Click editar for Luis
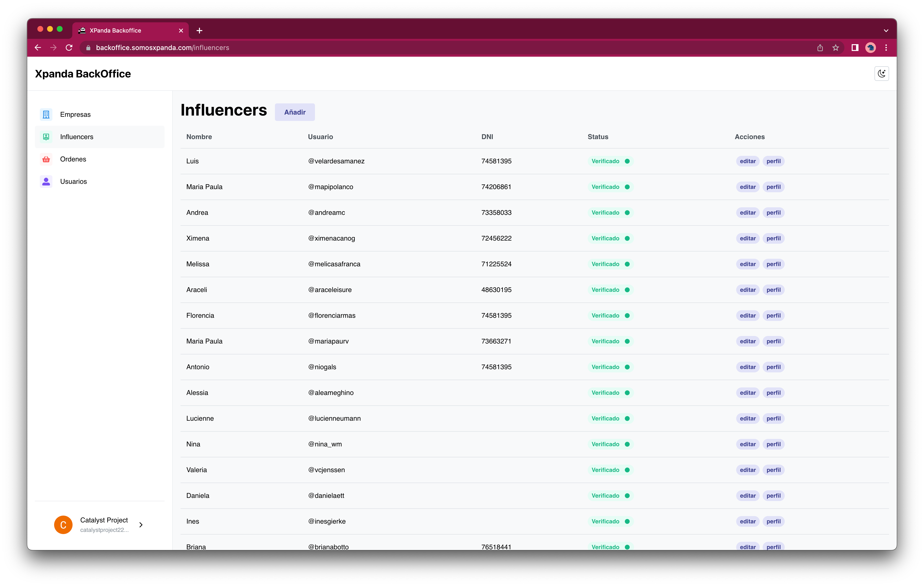The height and width of the screenshot is (586, 924). pyautogui.click(x=748, y=161)
